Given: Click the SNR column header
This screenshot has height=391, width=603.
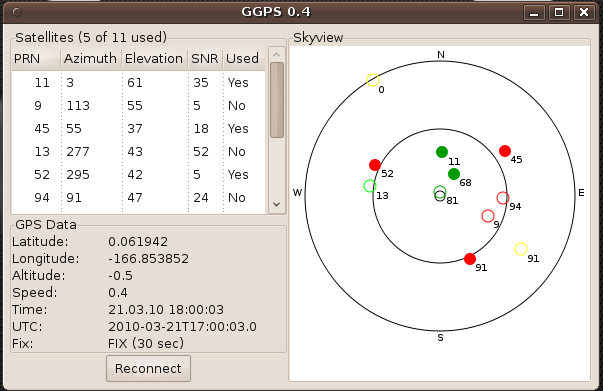Looking at the screenshot, I should 205,59.
